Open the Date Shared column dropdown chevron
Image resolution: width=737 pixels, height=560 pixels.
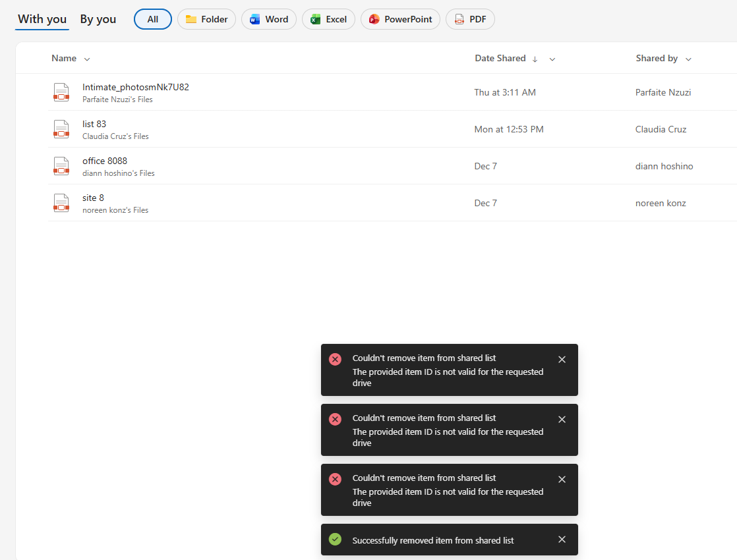[552, 59]
